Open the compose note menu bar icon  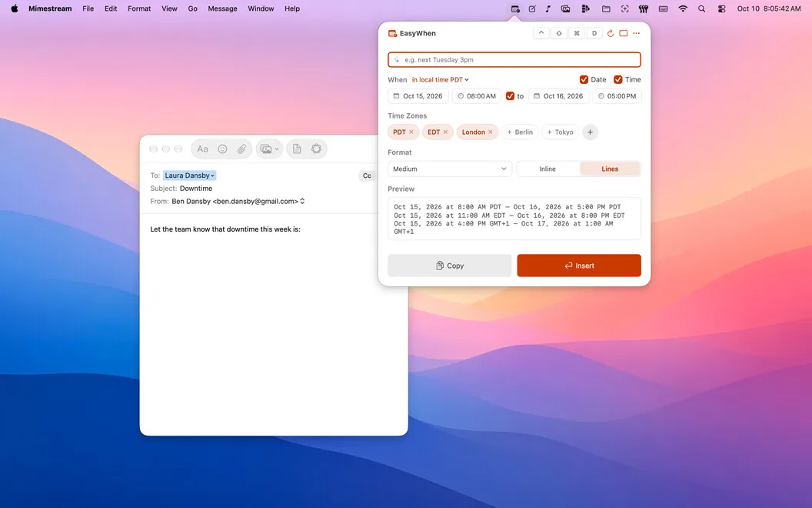532,8
